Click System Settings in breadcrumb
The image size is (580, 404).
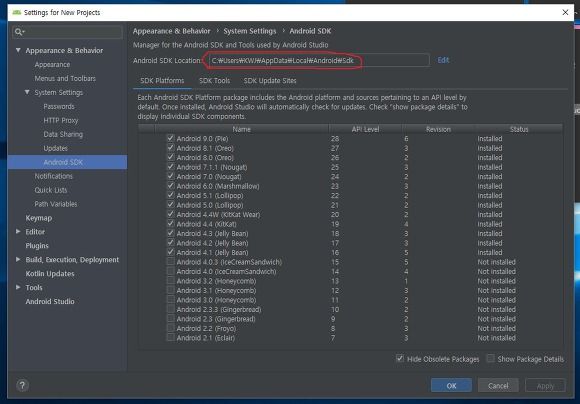tap(250, 31)
